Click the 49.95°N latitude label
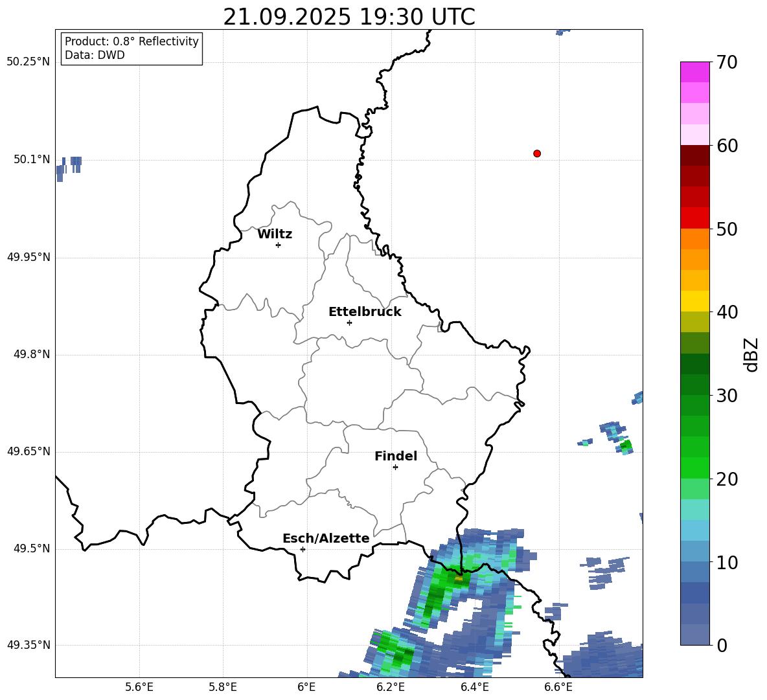The height and width of the screenshot is (700, 767). [x=29, y=257]
